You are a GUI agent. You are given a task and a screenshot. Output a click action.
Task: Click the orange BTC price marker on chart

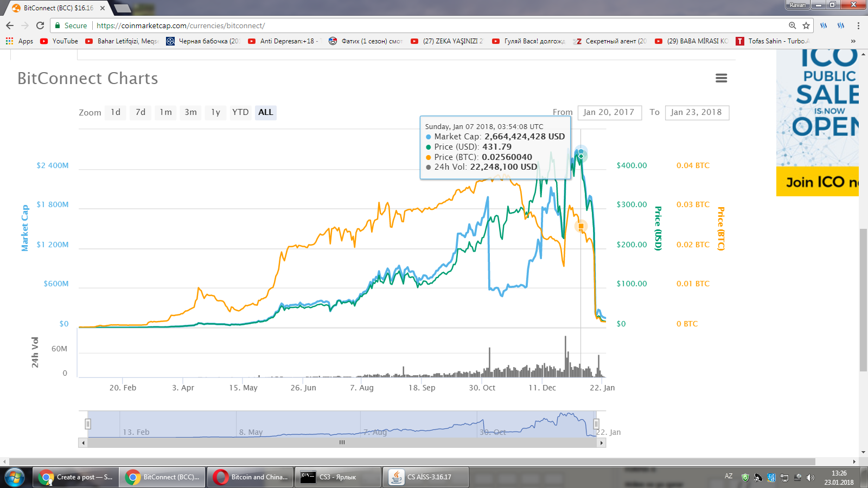click(581, 226)
